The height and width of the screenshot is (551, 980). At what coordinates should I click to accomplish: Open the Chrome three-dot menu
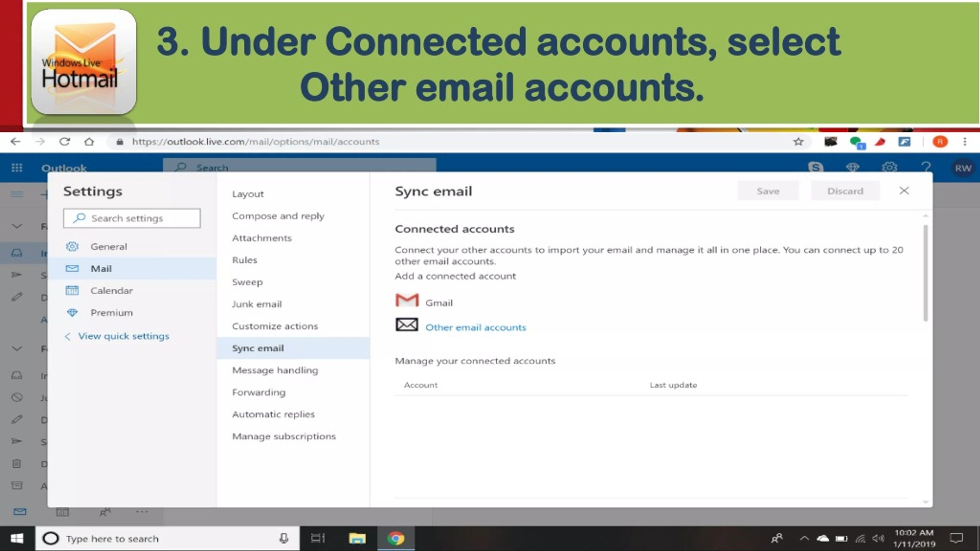965,142
